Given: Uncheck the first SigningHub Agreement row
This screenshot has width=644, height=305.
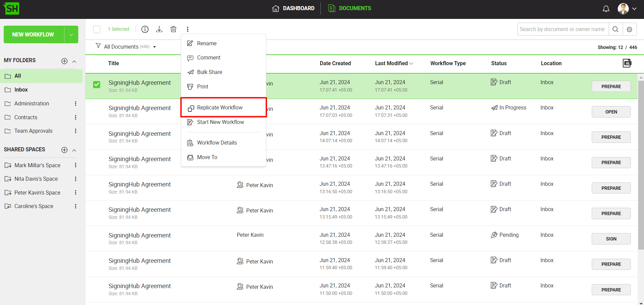Looking at the screenshot, I should point(97,84).
